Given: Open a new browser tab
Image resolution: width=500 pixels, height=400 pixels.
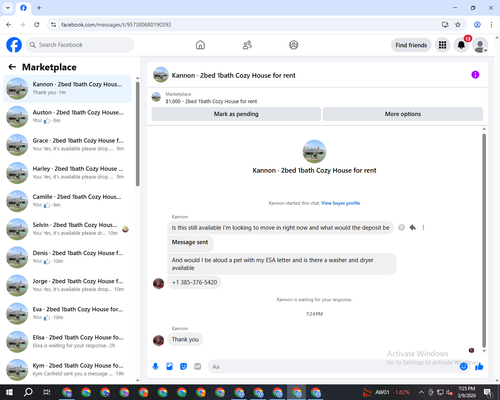Looking at the screenshot, I should pos(39,8).
